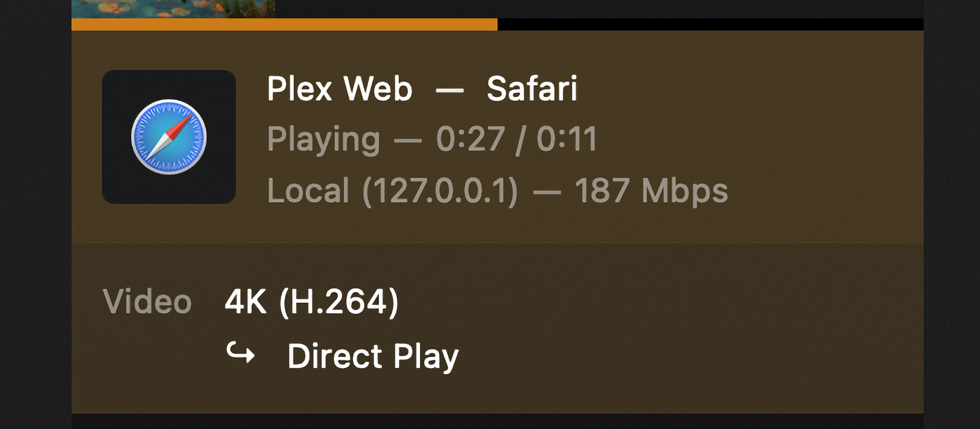
Task: Click the "Direct Play" label
Action: (373, 356)
